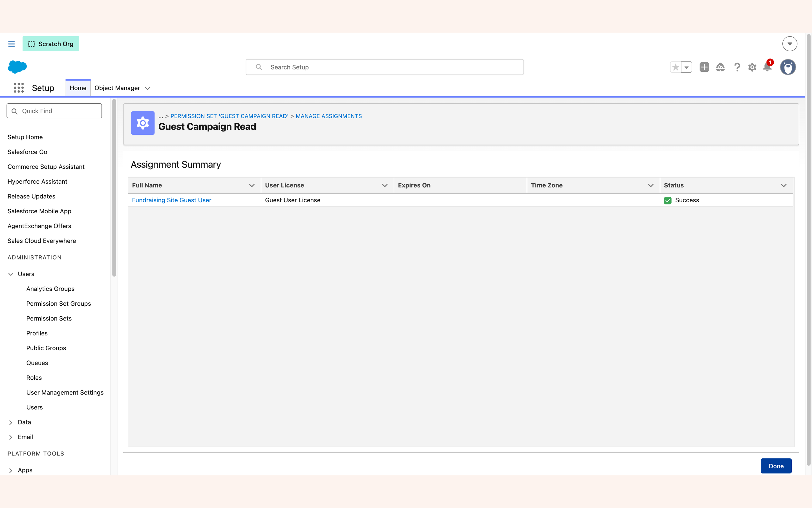Open the hamburger menu beside Scratch Org

(11, 44)
